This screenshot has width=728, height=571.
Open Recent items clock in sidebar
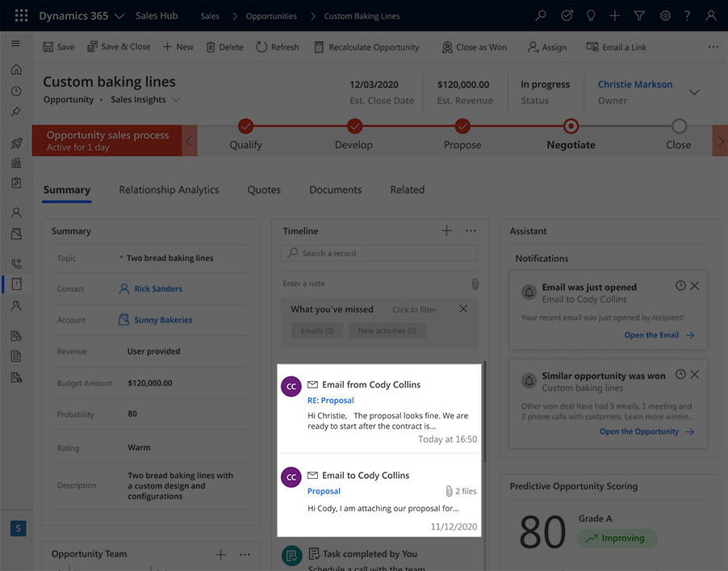[x=16, y=91]
